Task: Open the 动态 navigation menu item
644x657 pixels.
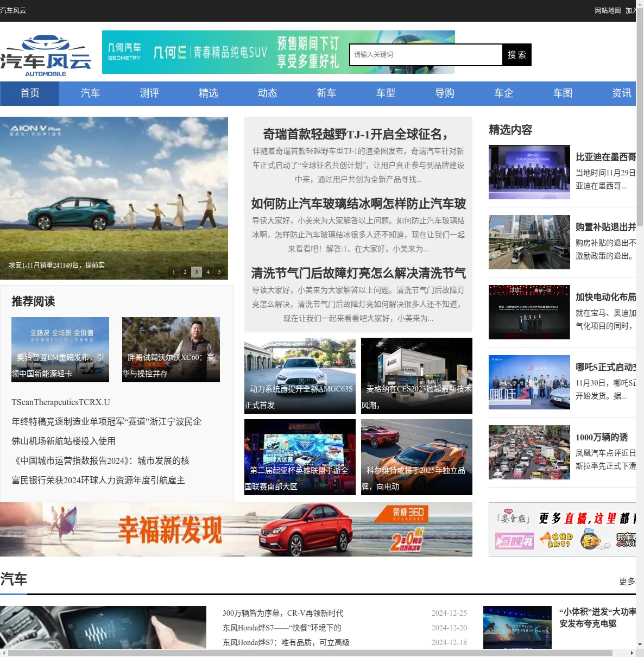Action: point(268,93)
